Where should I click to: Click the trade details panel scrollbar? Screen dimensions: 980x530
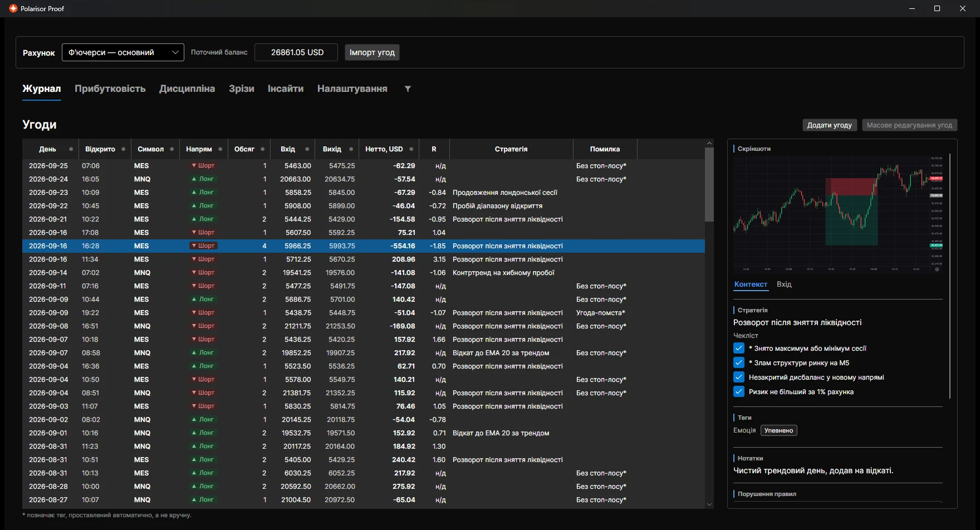pyautogui.click(x=950, y=276)
